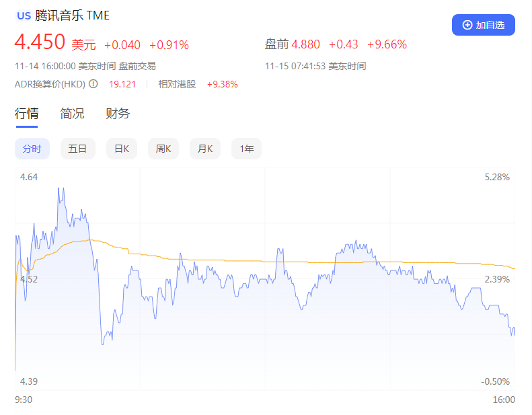
Task: Switch to the 行情 tab
Action: point(26,114)
